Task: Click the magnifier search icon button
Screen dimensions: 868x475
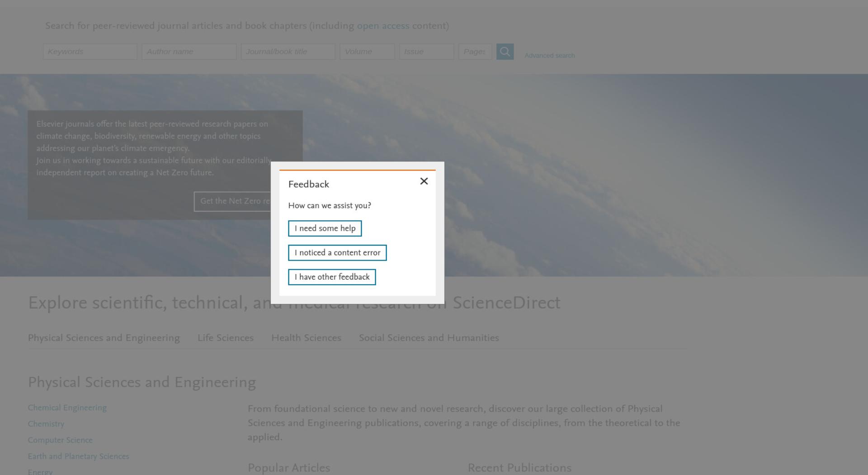Action: tap(505, 52)
